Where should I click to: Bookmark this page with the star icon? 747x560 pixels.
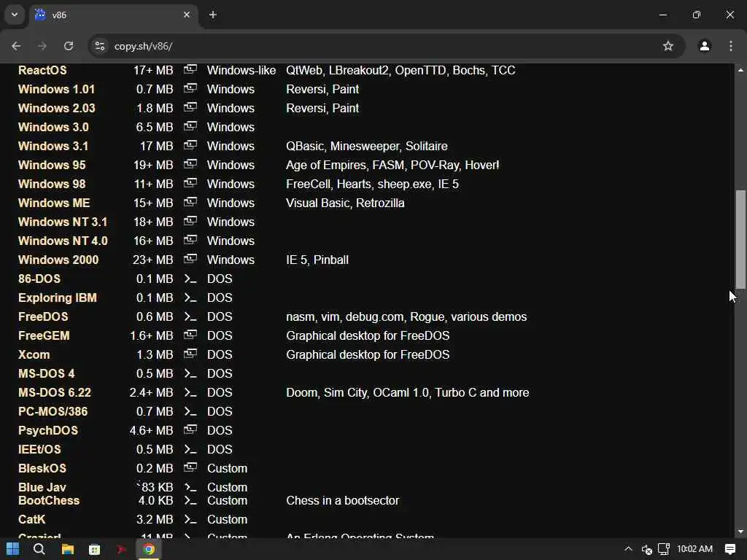[x=668, y=46]
